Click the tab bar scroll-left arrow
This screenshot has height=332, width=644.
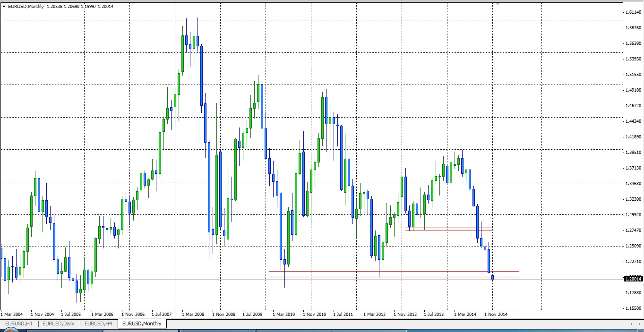pyautogui.click(x=632, y=323)
